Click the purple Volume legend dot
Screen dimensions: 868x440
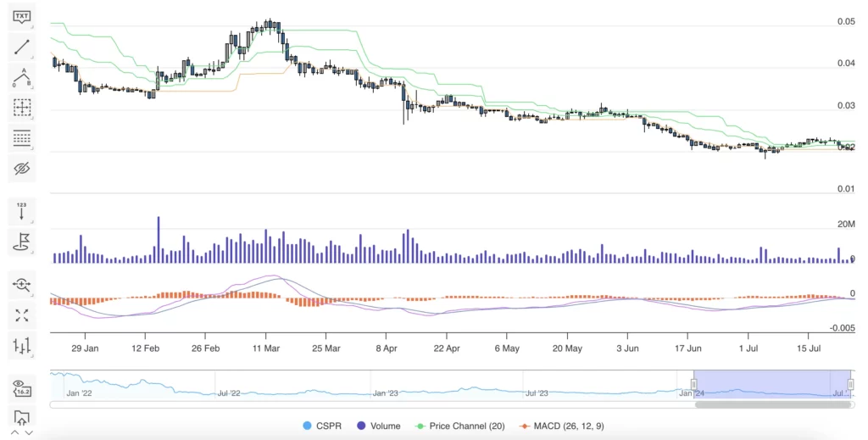(361, 426)
